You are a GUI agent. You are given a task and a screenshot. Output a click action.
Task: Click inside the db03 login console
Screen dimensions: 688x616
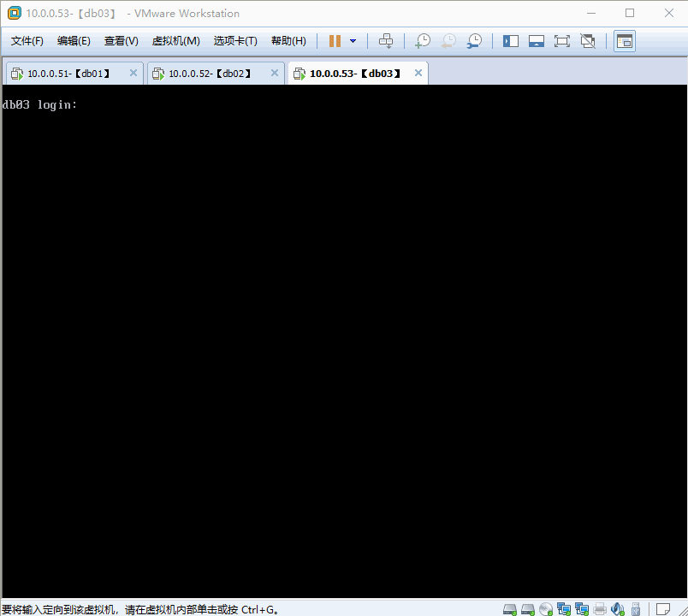point(342,342)
